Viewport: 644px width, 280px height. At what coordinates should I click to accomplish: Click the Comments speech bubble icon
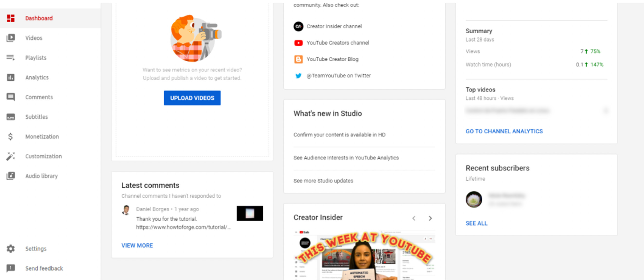(10, 97)
